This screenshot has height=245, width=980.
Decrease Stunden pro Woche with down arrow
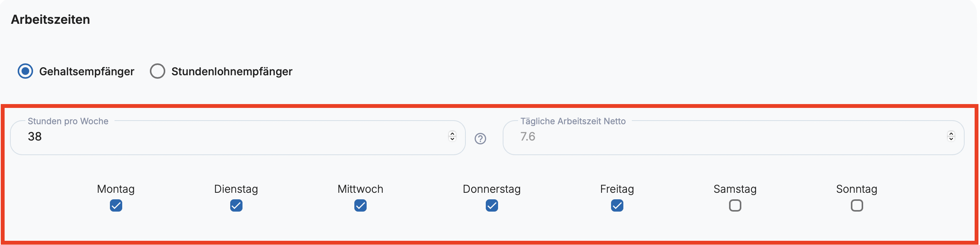point(452,139)
